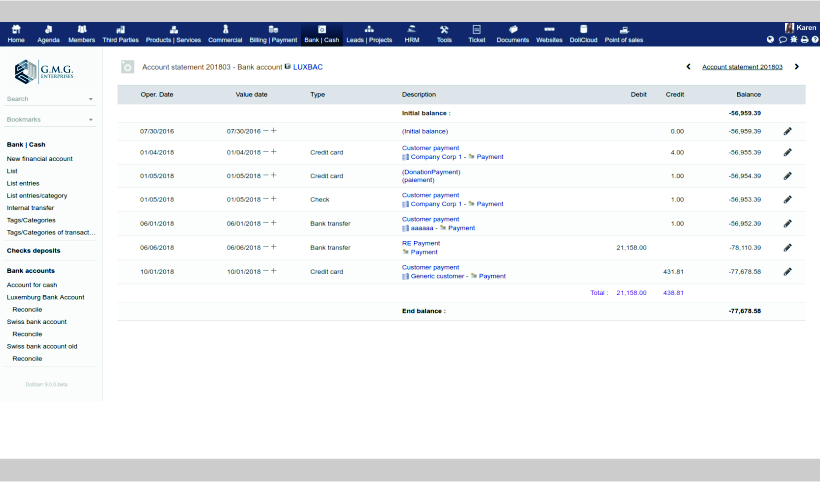This screenshot has height=482, width=820.
Task: Open the Point of sales module
Action: 624,35
